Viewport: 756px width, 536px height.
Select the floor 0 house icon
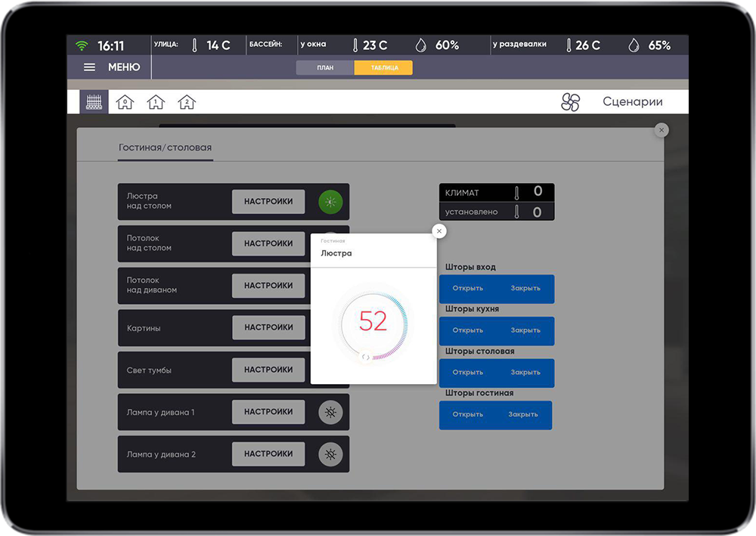tap(125, 102)
